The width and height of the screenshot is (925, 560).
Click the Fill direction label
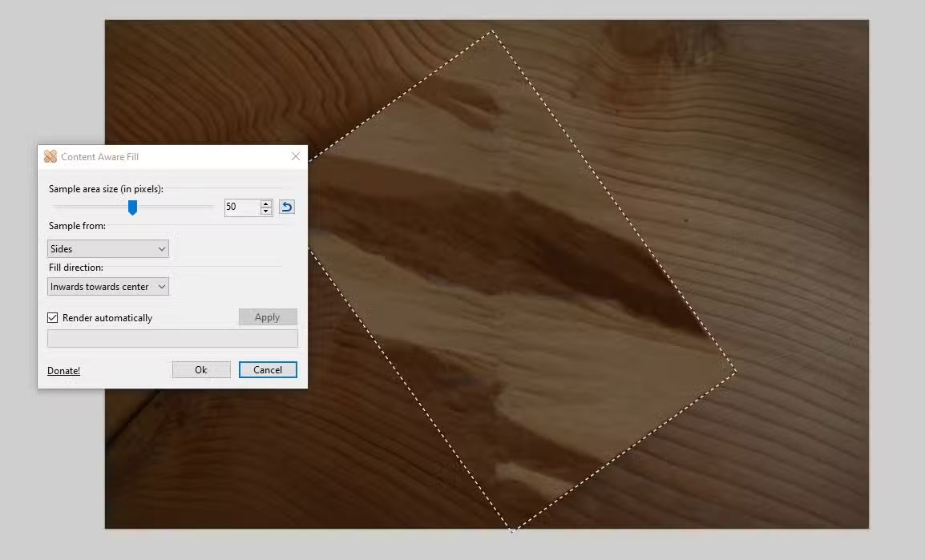[76, 268]
